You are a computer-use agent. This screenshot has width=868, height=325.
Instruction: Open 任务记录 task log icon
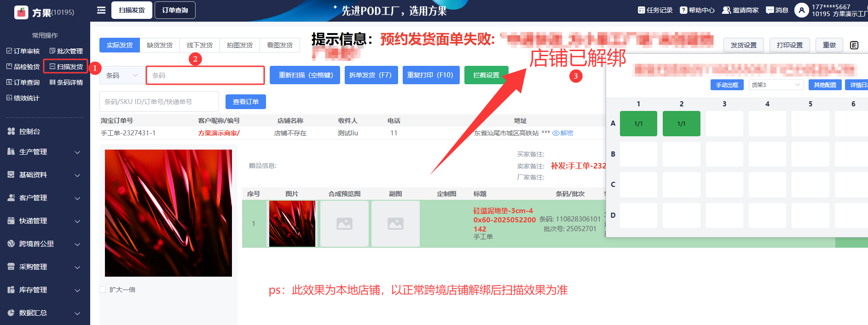pos(642,10)
